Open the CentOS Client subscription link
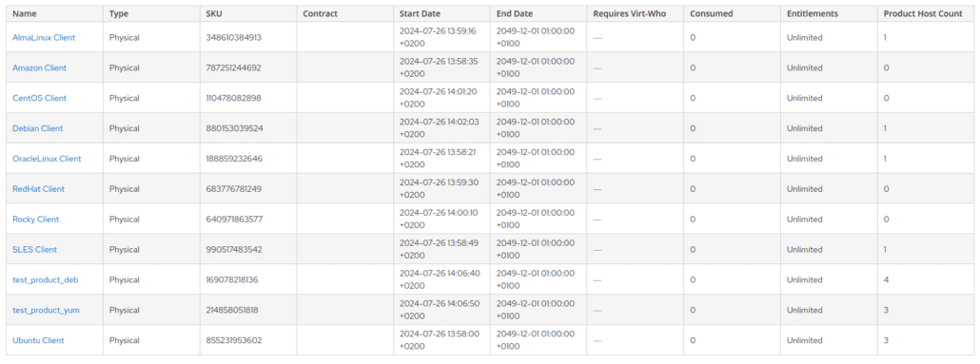980x364 pixels. [39, 98]
